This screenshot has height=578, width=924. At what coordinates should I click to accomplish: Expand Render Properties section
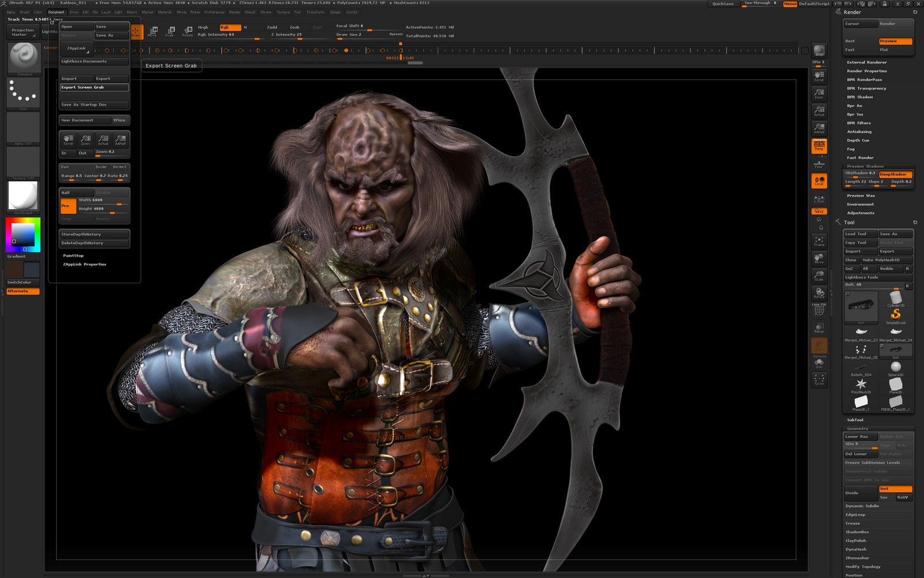tap(867, 71)
